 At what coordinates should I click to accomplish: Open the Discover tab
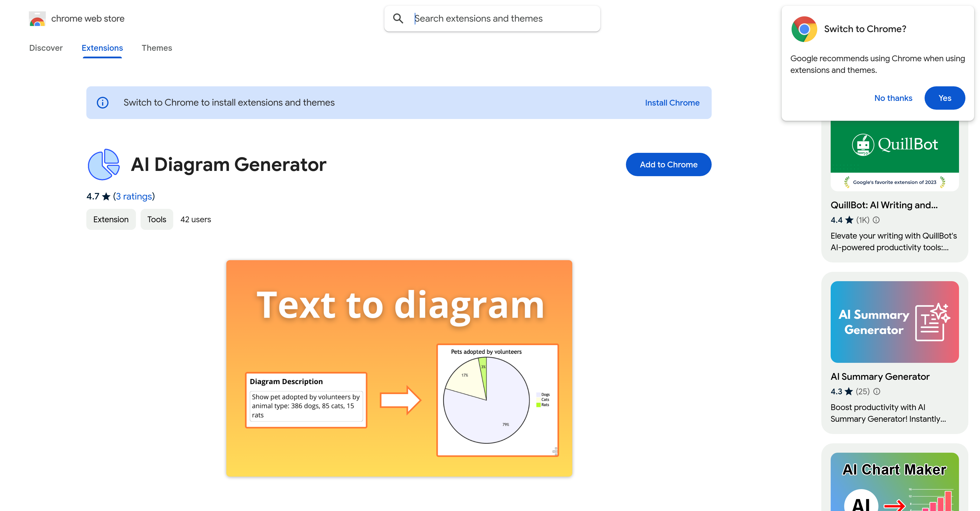point(46,48)
